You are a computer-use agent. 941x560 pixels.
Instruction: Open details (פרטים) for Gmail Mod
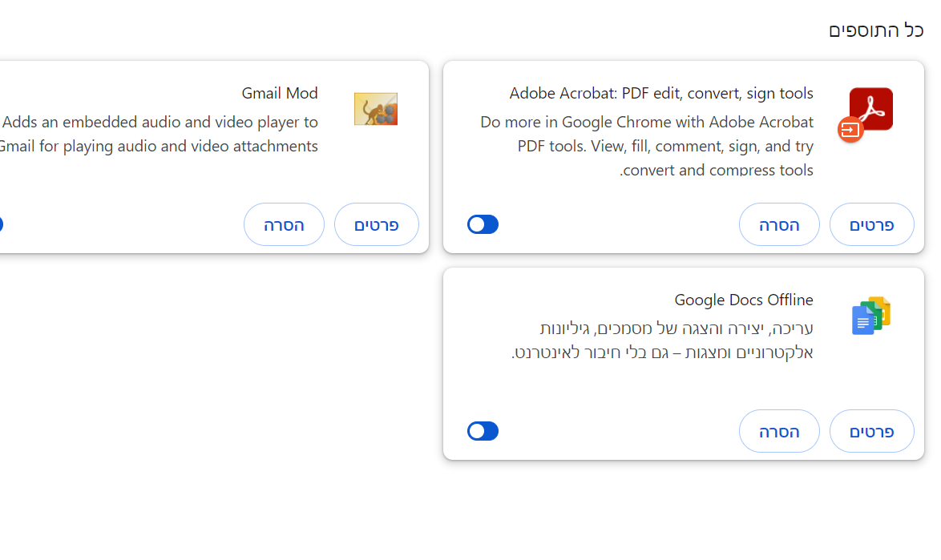point(377,224)
